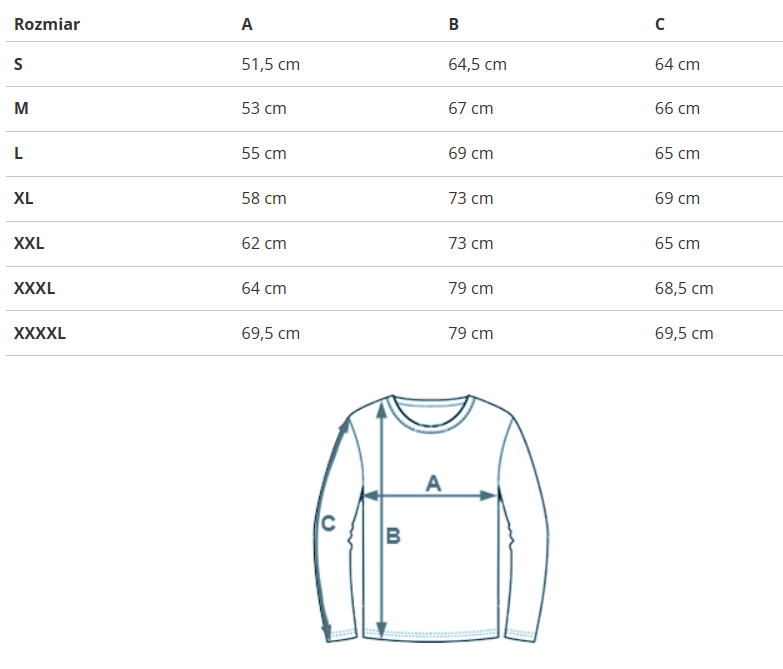Click the B column header in table
Image resolution: width=783 pixels, height=669 pixels.
click(x=454, y=24)
